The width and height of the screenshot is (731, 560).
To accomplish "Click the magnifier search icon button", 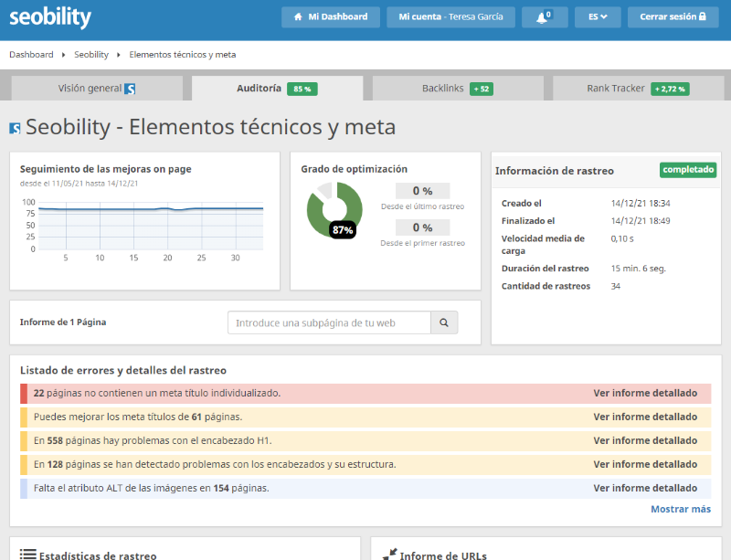I will (444, 322).
